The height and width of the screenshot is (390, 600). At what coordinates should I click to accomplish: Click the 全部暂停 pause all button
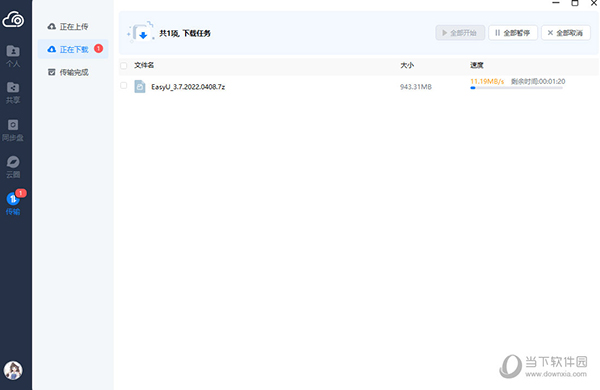(513, 33)
